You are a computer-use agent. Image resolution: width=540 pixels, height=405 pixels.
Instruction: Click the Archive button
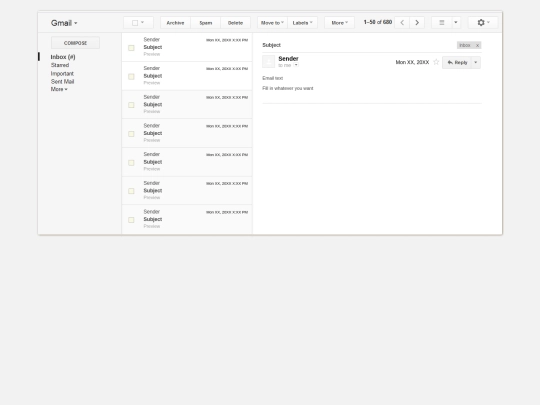175,23
